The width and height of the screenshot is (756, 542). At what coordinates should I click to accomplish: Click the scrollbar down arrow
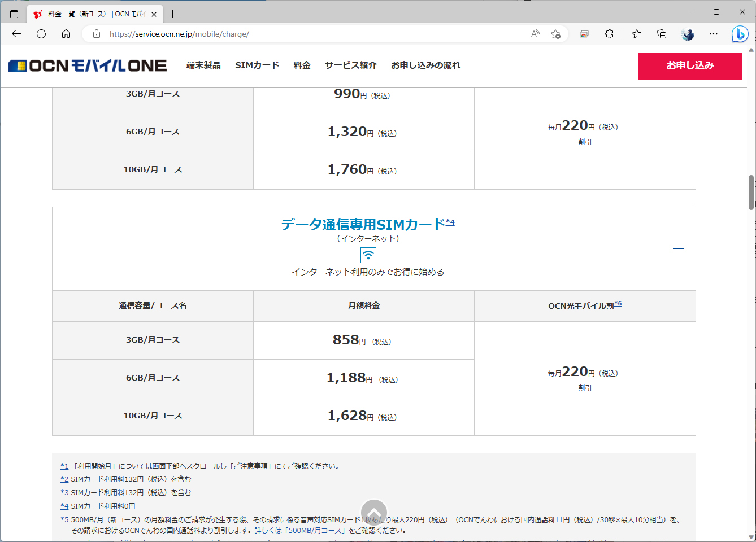coord(751,537)
